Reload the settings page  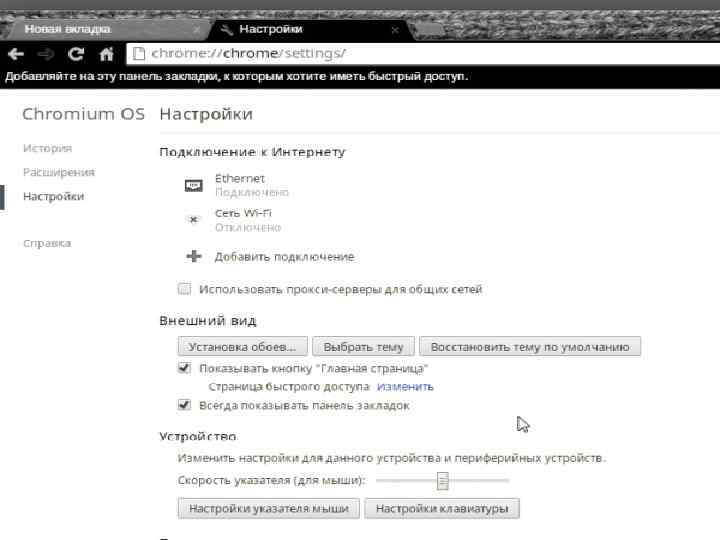coord(76,54)
